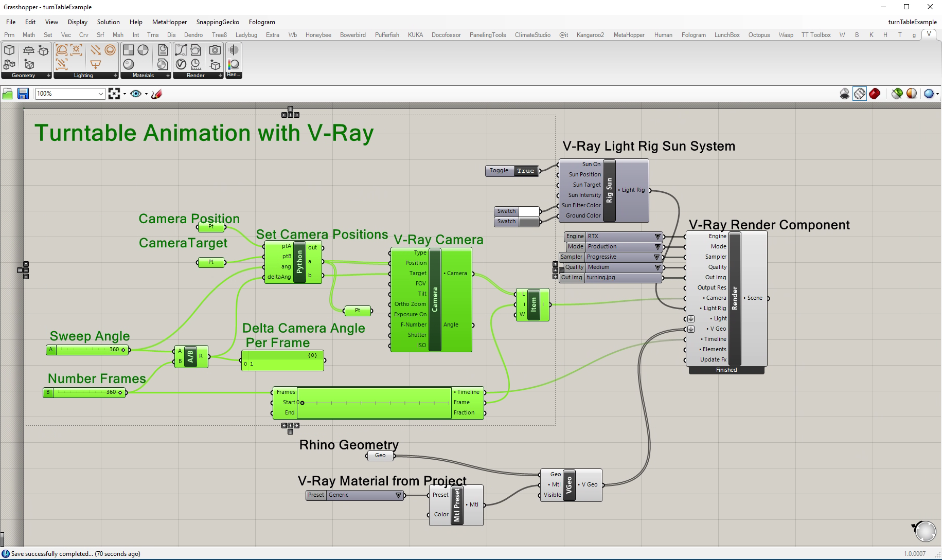Viewport: 942px width, 560px height.
Task: Open the Solution menu
Action: click(108, 22)
